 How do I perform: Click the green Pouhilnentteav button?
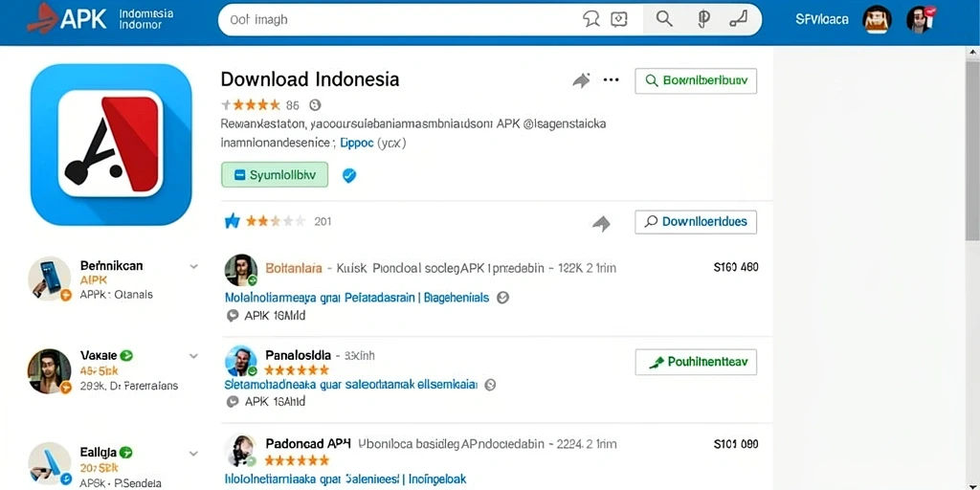click(696, 363)
